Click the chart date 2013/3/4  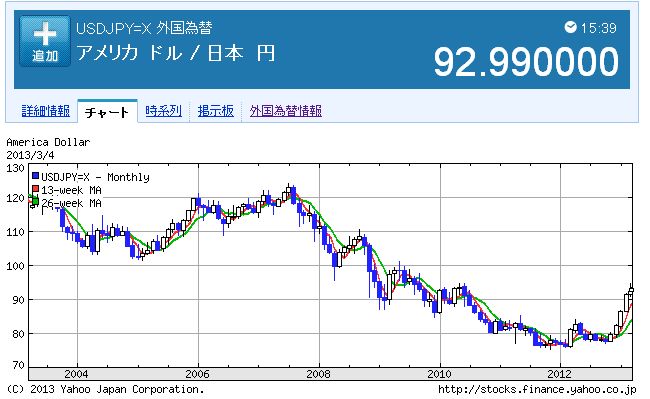pos(30,155)
